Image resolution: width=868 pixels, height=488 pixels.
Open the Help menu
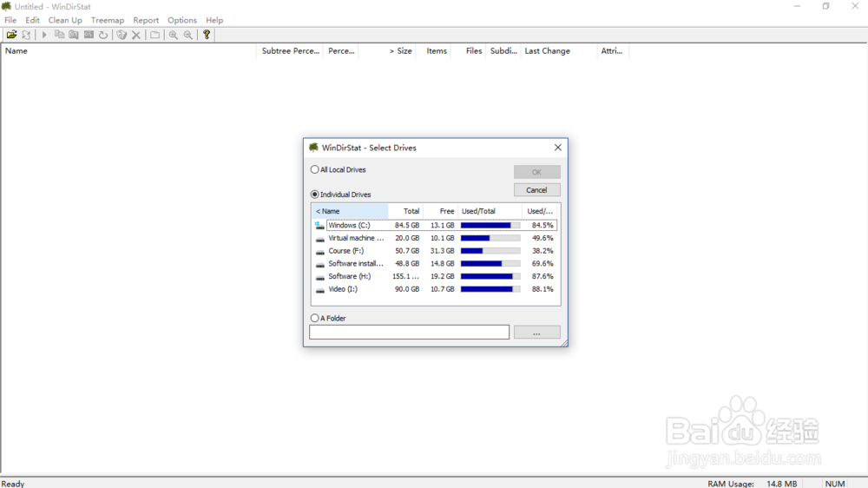[x=214, y=20]
